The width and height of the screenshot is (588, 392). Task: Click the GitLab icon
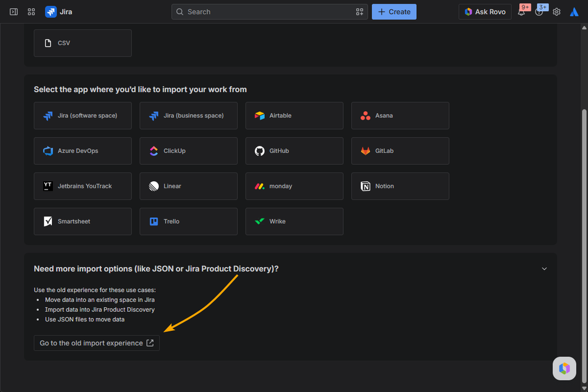pos(366,151)
